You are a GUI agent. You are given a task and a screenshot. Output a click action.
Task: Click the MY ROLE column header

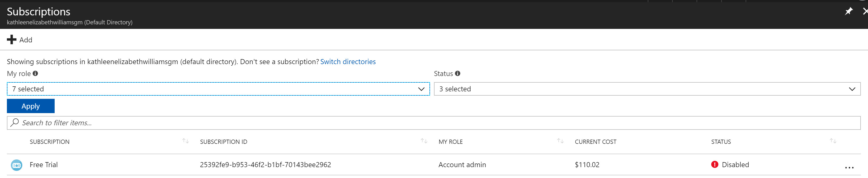click(x=450, y=142)
